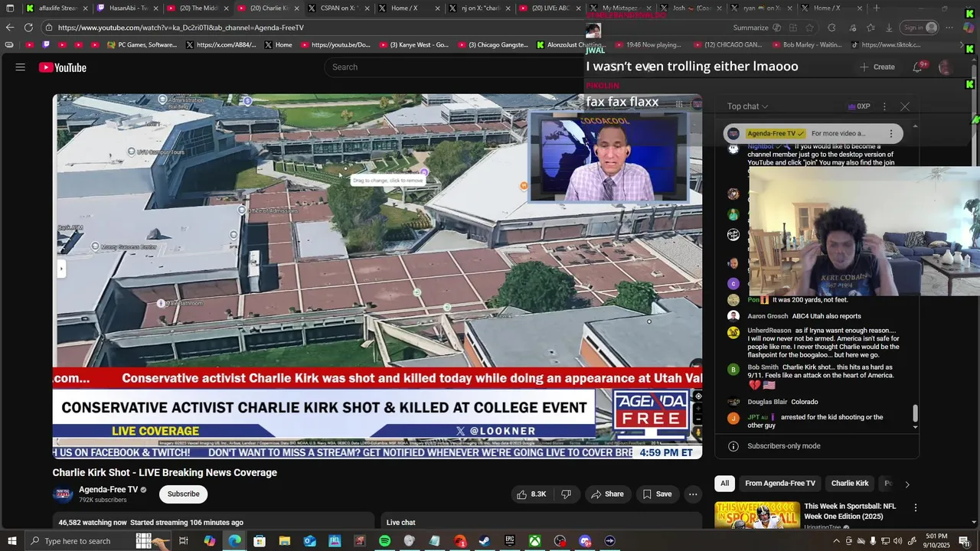Select the From Agenda-Free TV chip
The width and height of the screenshot is (980, 551).
[x=780, y=484]
